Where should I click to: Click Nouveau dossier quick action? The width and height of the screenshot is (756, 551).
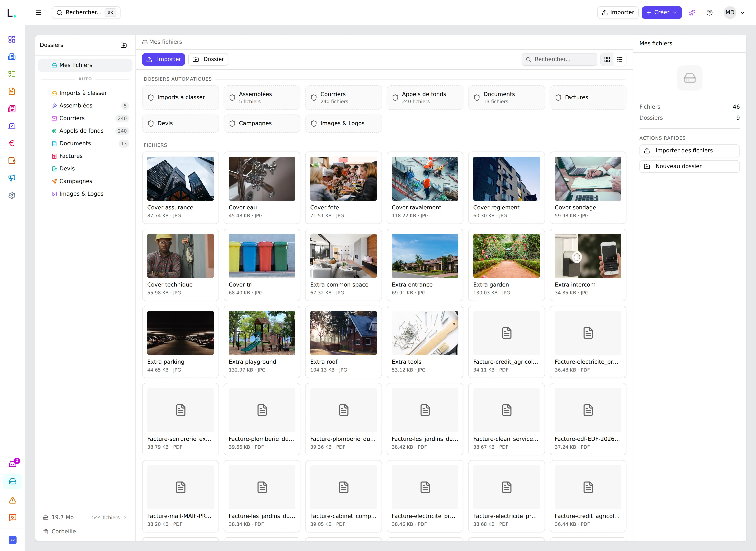(x=689, y=166)
